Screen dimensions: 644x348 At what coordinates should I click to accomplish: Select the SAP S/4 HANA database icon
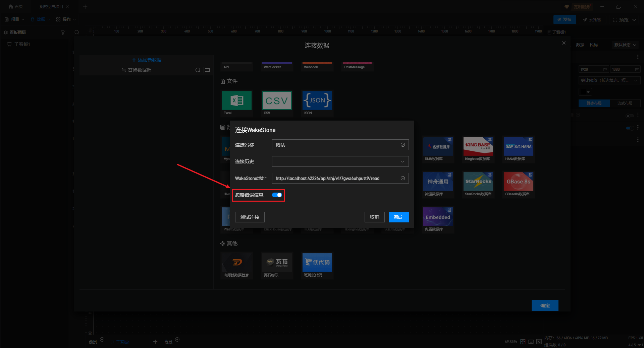click(x=518, y=146)
